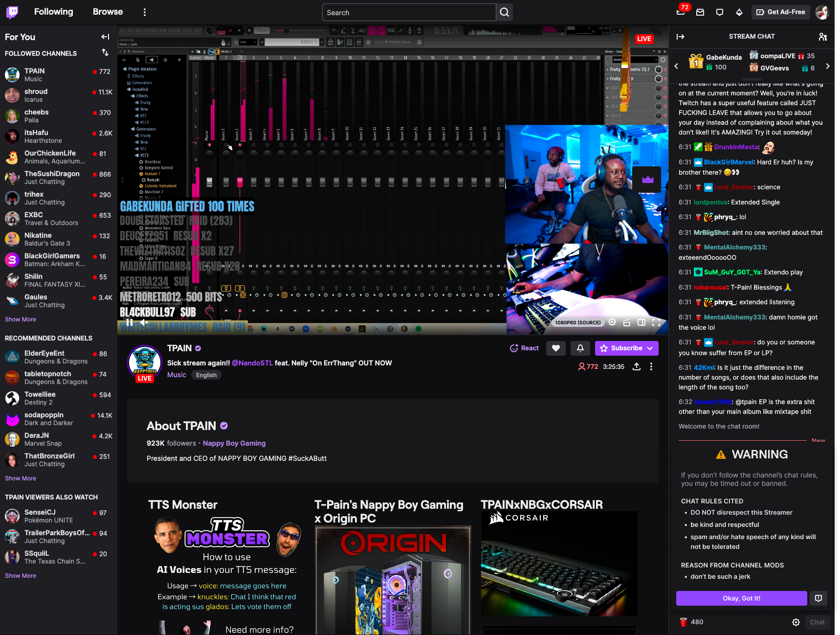840x635 pixels.
Task: Open the Twitch home logo
Action: tap(12, 12)
